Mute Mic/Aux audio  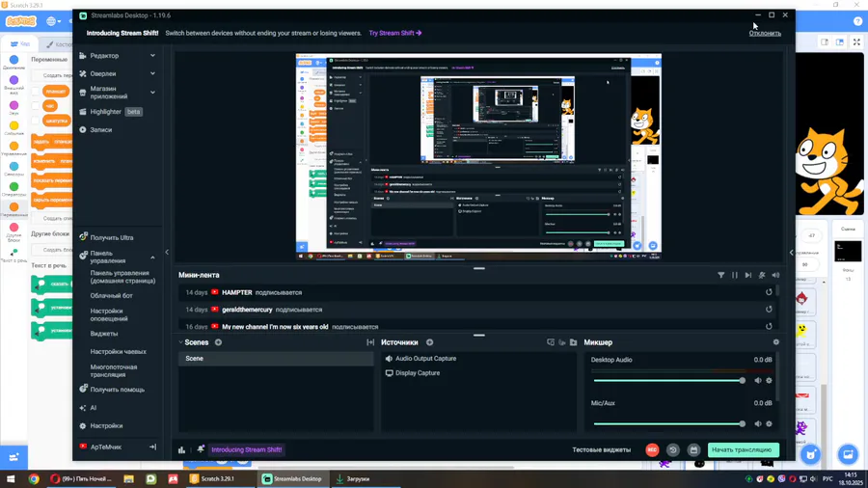coord(758,423)
